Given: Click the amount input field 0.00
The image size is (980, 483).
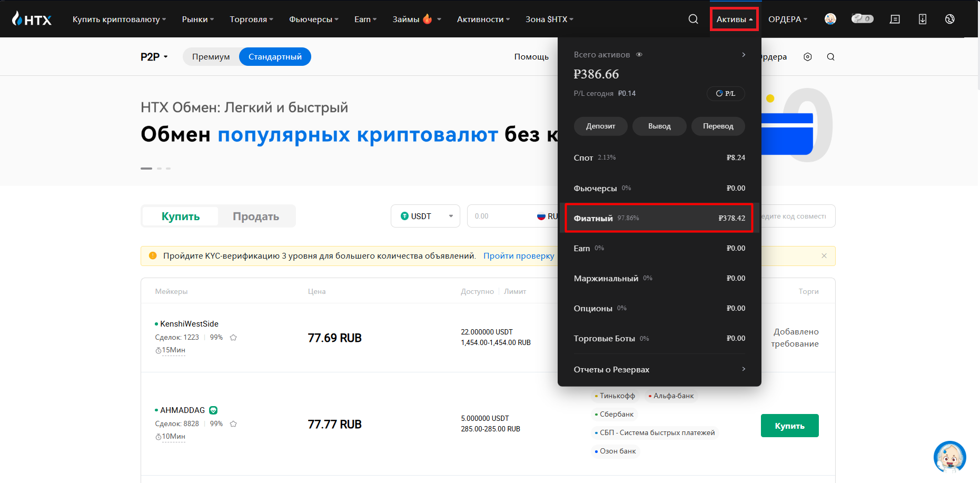Looking at the screenshot, I should coord(500,216).
